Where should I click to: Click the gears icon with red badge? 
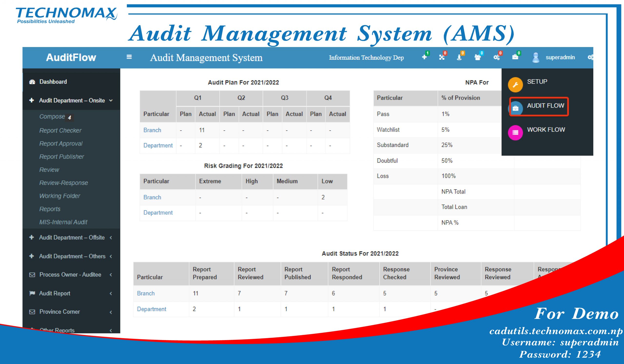click(496, 57)
